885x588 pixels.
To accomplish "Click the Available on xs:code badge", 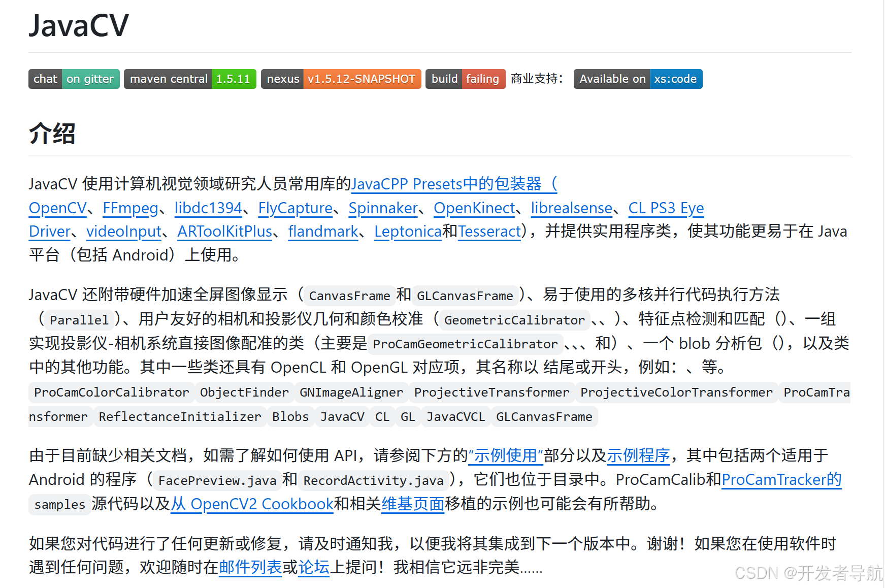I will tap(637, 79).
